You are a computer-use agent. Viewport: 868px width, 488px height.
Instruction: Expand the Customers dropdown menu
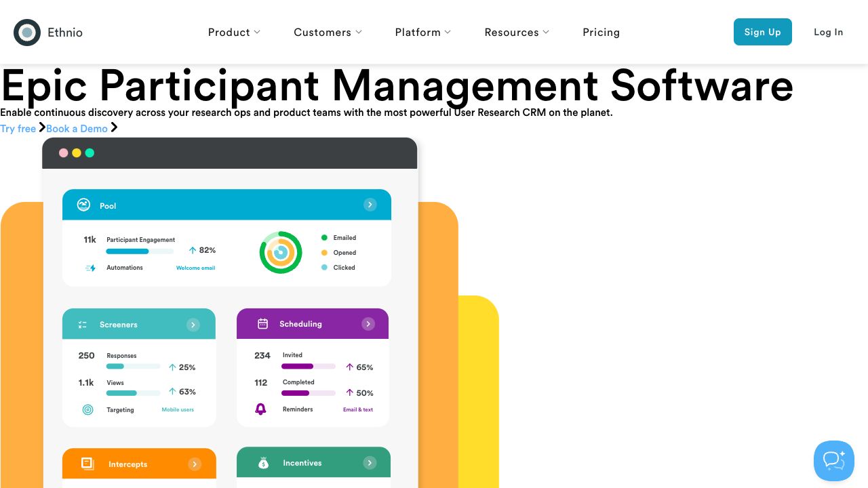point(328,32)
